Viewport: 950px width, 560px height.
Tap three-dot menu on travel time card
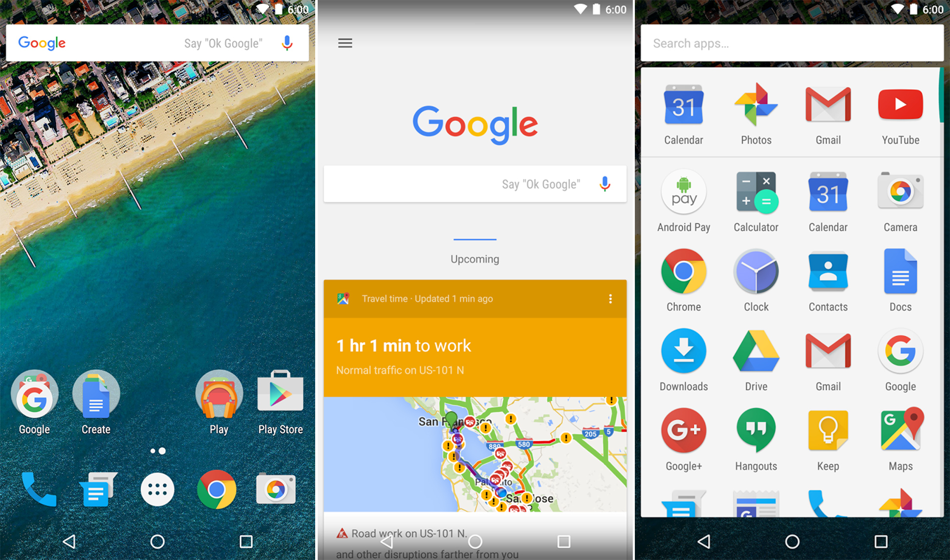tap(607, 299)
